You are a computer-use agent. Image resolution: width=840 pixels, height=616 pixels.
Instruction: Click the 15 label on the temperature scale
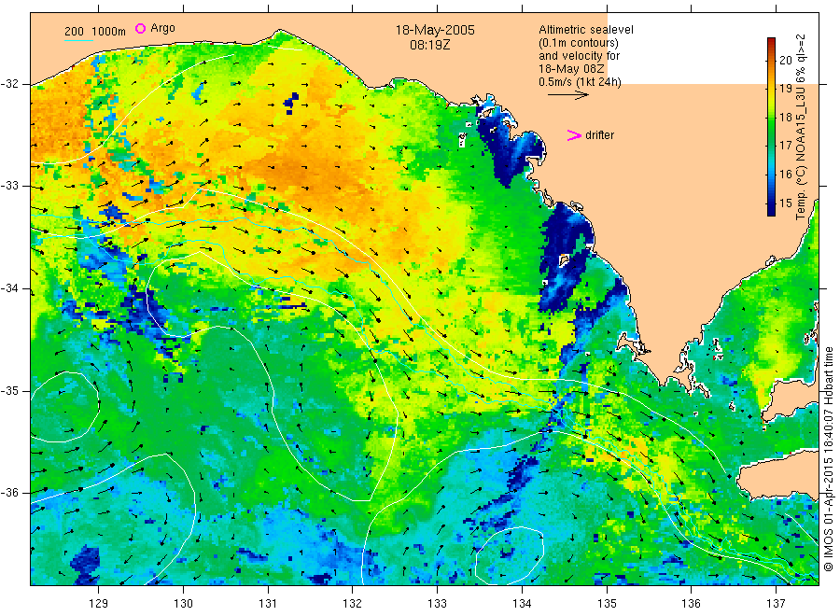tap(786, 203)
